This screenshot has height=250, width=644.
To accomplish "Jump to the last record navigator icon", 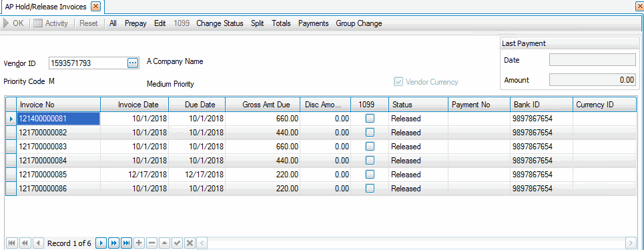I will (127, 243).
